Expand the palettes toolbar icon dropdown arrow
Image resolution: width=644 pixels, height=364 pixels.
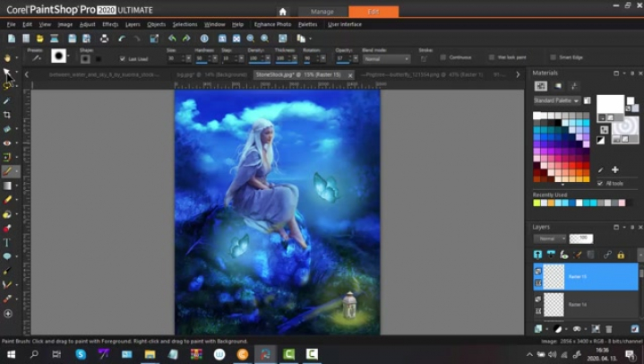click(x=310, y=39)
